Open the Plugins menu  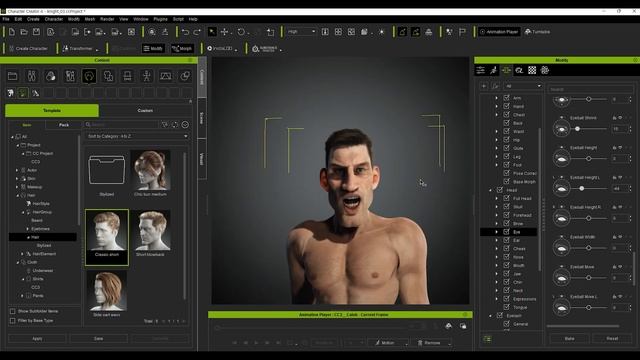pos(160,19)
